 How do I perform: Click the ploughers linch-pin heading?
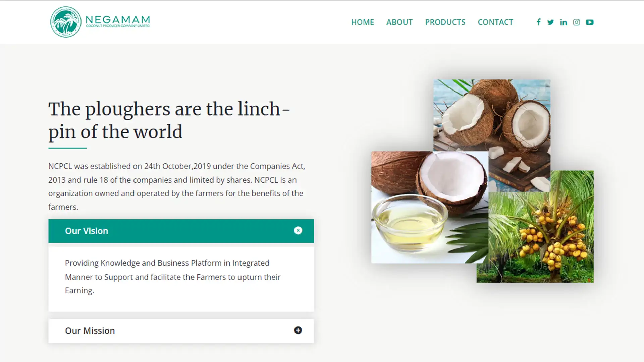click(x=169, y=120)
